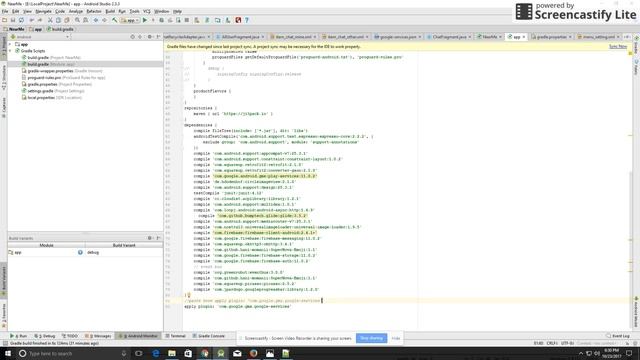Select settings.gradle file
640x360 pixels.
[x=53, y=91]
